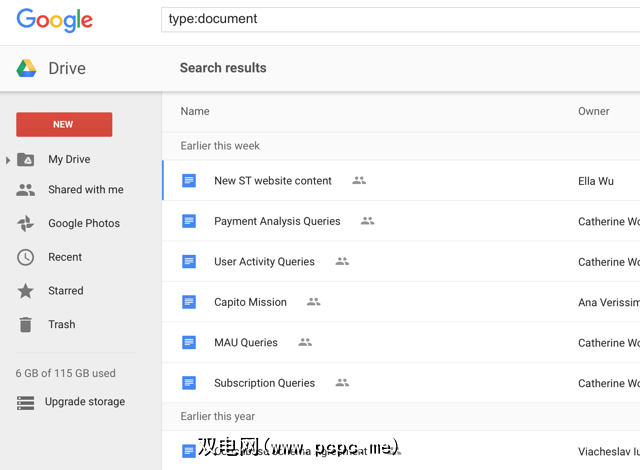
Task: Select the User Activity Queries document
Action: 264,262
